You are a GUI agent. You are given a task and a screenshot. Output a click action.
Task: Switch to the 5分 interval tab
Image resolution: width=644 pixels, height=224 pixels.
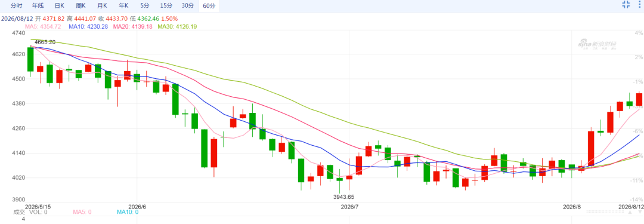pos(144,6)
